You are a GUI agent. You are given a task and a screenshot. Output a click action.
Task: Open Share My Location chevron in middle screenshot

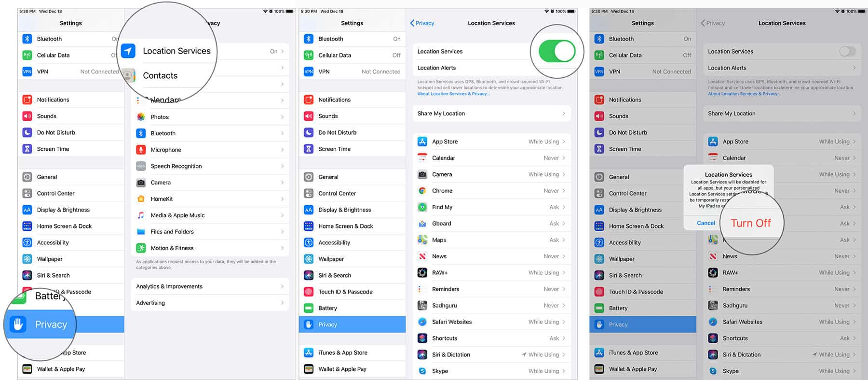(x=564, y=113)
